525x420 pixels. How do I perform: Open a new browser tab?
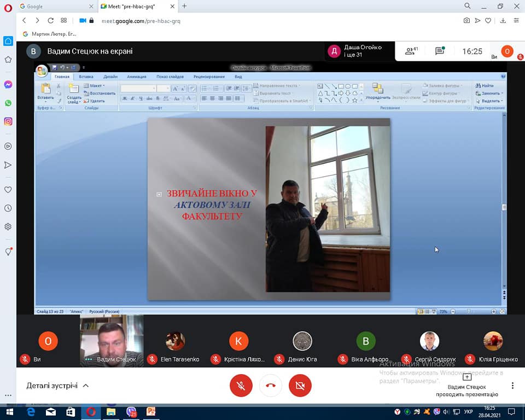click(x=184, y=6)
